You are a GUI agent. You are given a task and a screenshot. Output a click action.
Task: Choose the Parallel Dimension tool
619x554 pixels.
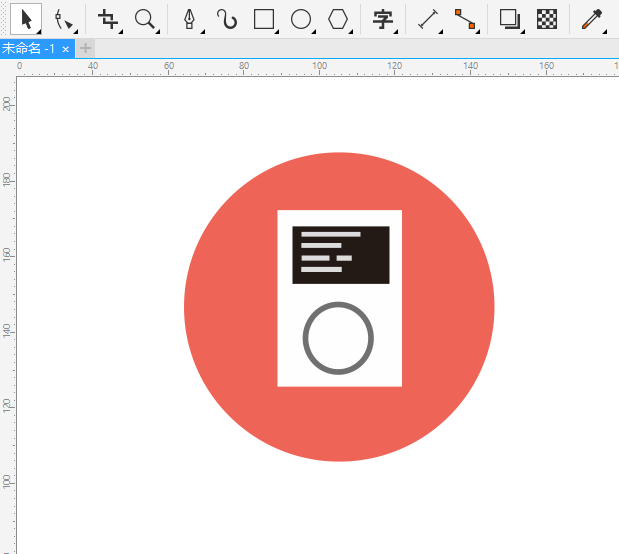pyautogui.click(x=428, y=19)
